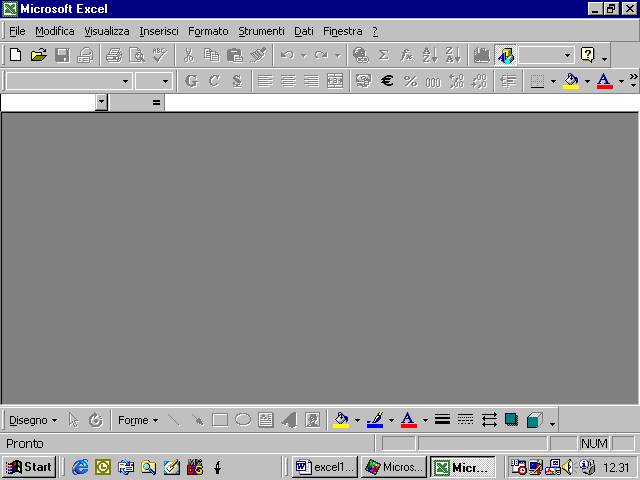Open the Modifica menu

click(55, 31)
